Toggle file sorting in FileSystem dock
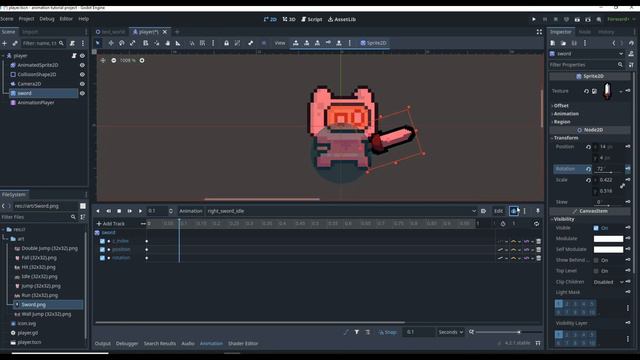This screenshot has width=640, height=360. coord(83,217)
